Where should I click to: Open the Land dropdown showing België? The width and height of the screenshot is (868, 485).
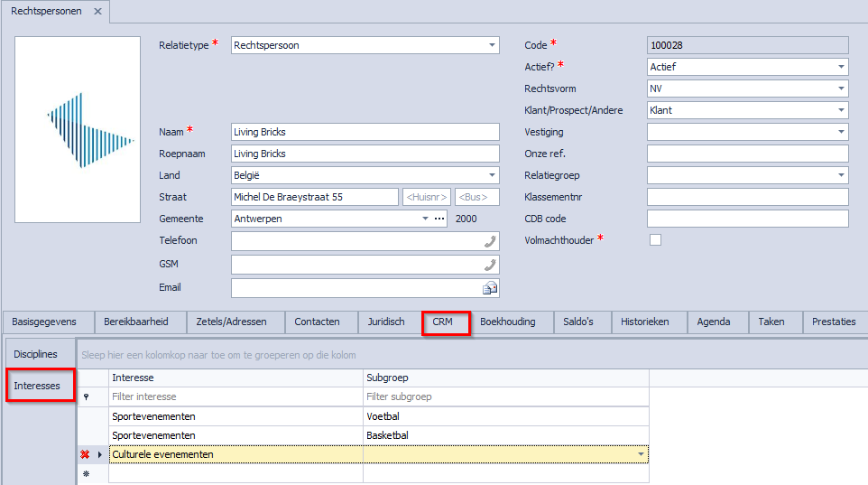pos(492,175)
